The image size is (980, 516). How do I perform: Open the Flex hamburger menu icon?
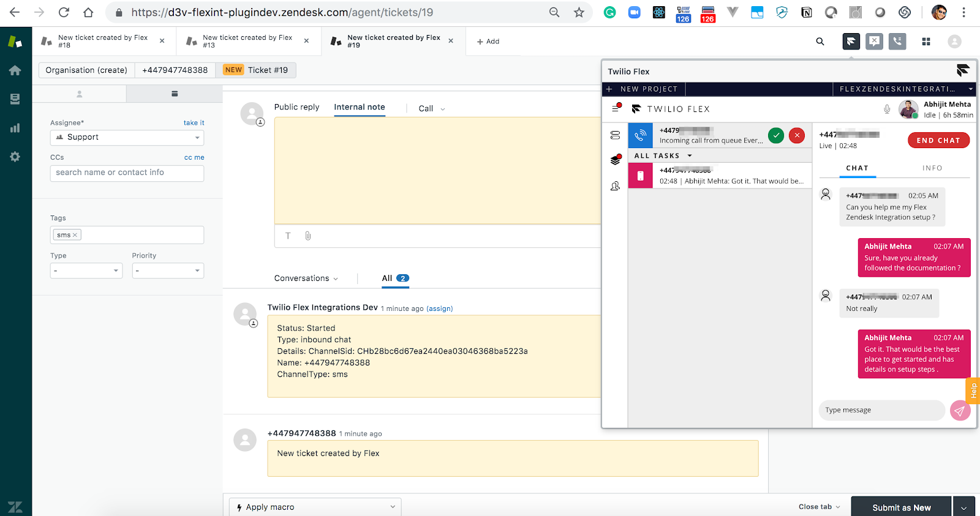pos(616,109)
